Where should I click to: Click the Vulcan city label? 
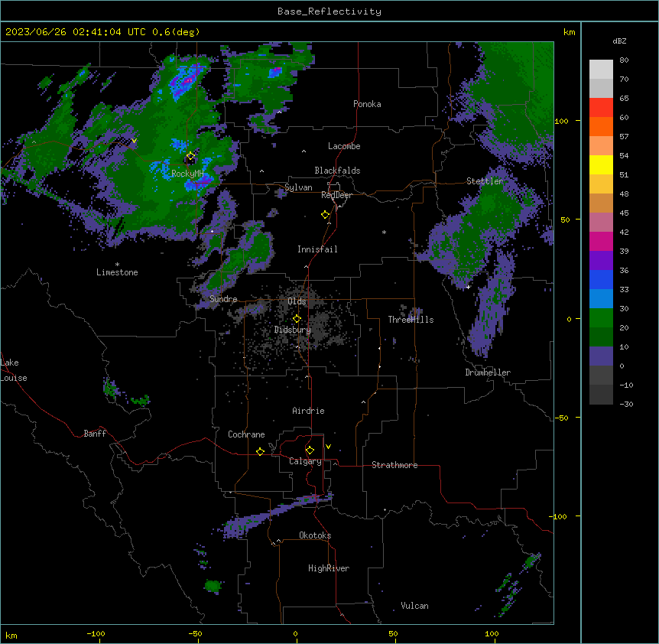click(414, 606)
